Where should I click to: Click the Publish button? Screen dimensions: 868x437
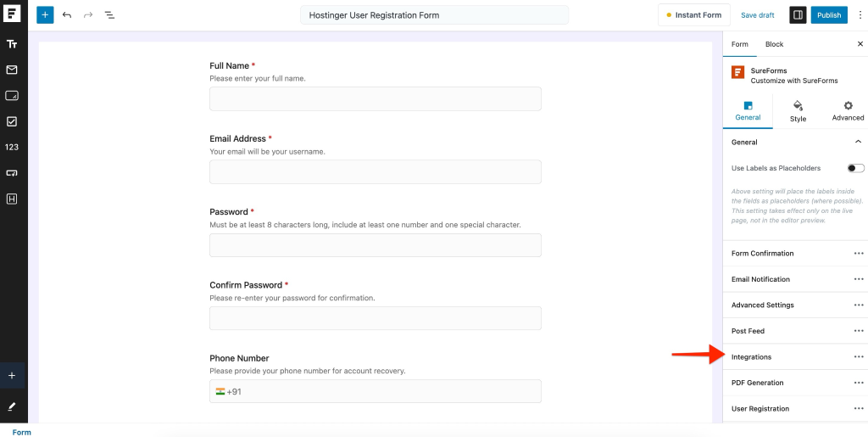point(828,15)
